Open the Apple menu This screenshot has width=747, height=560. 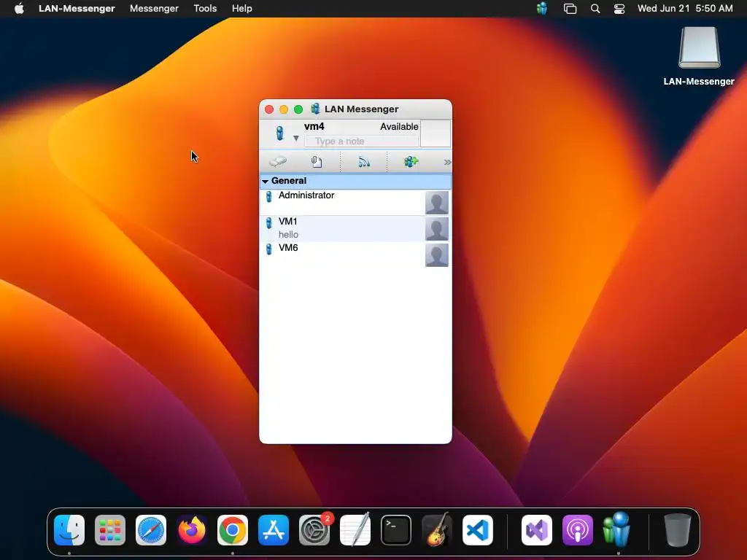click(19, 9)
